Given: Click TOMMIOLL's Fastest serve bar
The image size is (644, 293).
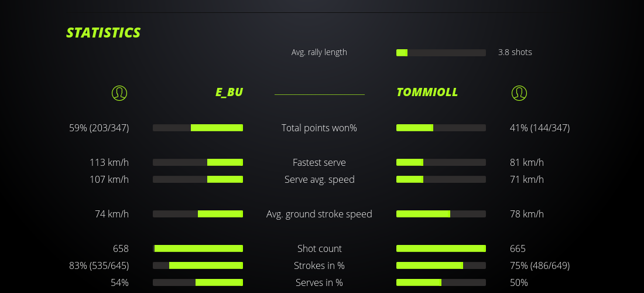Looking at the screenshot, I should (x=441, y=162).
